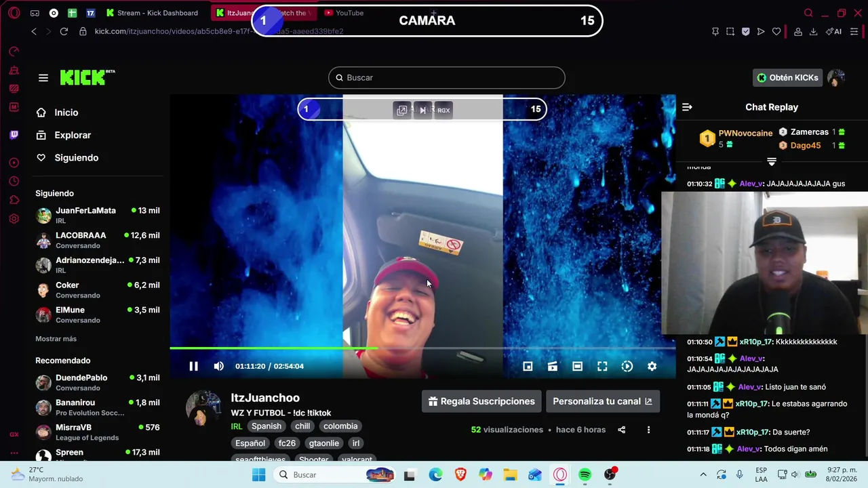This screenshot has height=488, width=868.
Task: Open playback speed control icon
Action: click(627, 366)
